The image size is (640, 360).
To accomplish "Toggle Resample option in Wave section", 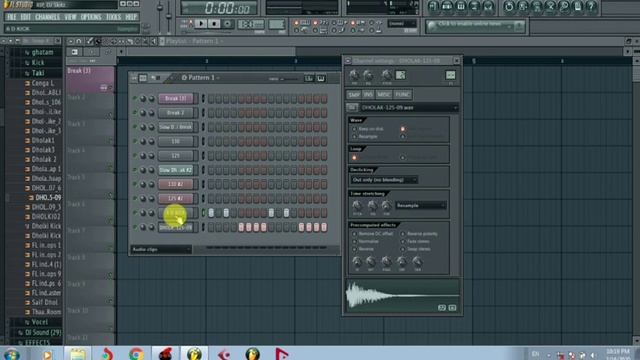I will [x=365, y=136].
